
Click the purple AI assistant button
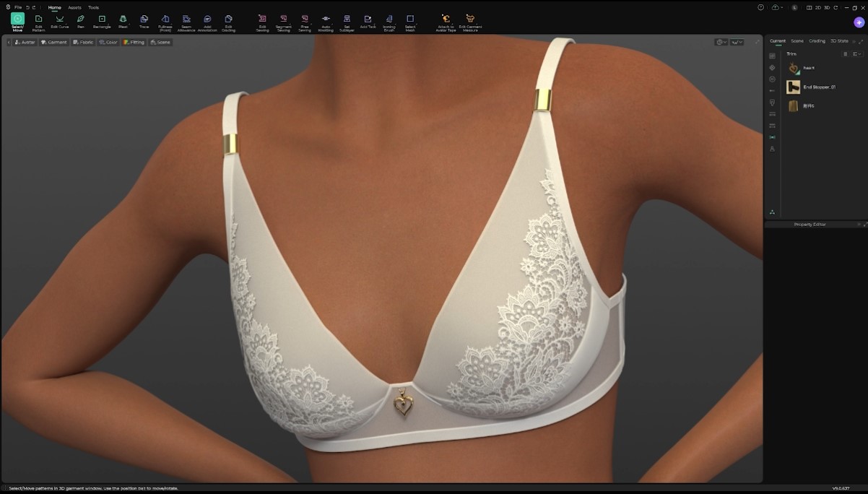859,22
